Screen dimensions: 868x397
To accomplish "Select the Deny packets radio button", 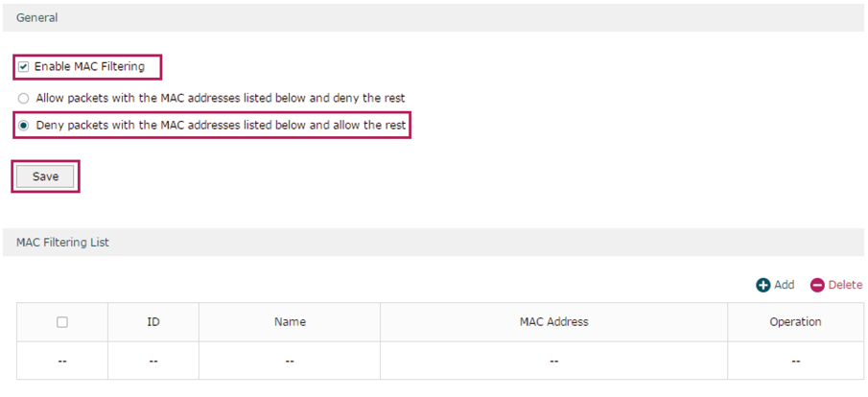I will click(x=23, y=126).
